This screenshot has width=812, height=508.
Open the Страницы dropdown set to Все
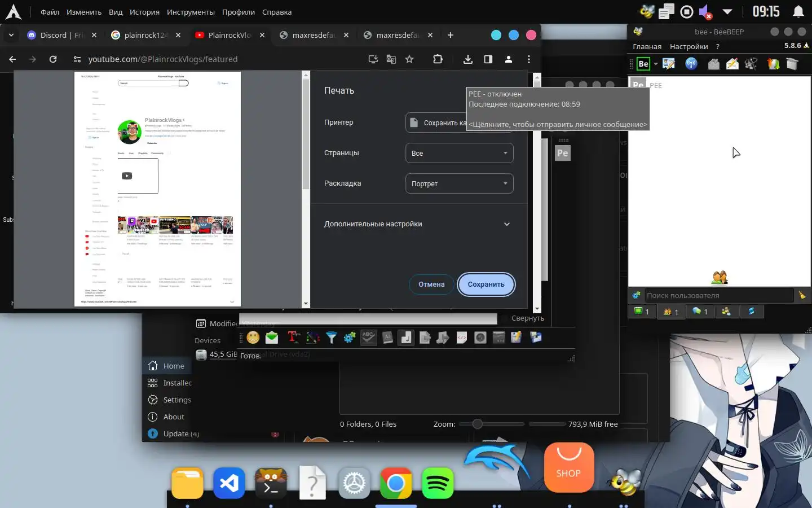coord(460,153)
